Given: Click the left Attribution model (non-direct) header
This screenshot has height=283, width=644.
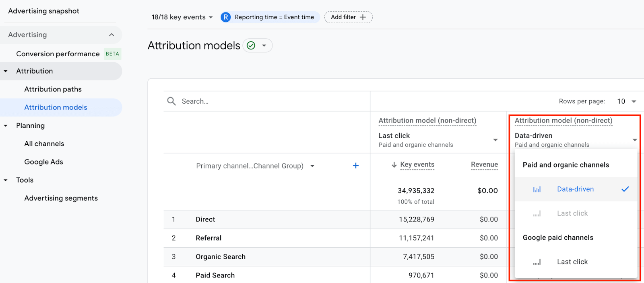Looking at the screenshot, I should [x=427, y=121].
